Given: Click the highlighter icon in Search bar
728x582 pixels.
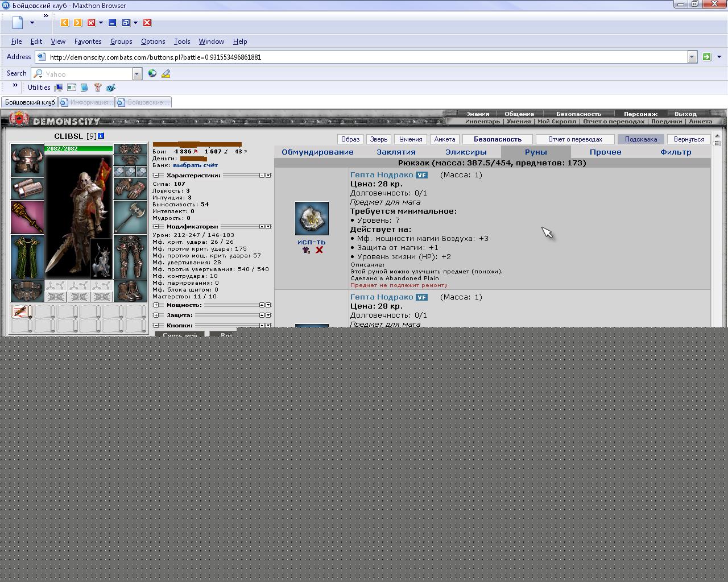Looking at the screenshot, I should 166,73.
